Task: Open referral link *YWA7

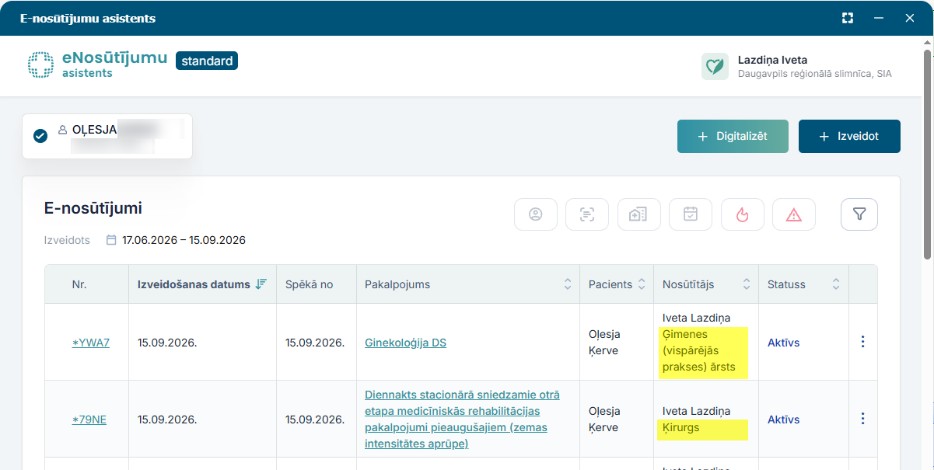Action: pos(91,343)
